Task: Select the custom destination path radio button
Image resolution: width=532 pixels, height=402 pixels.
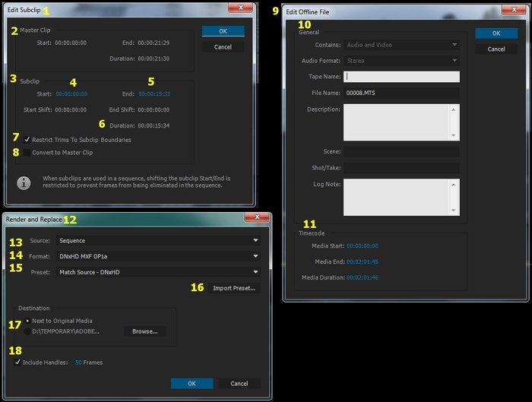Action: (27, 331)
